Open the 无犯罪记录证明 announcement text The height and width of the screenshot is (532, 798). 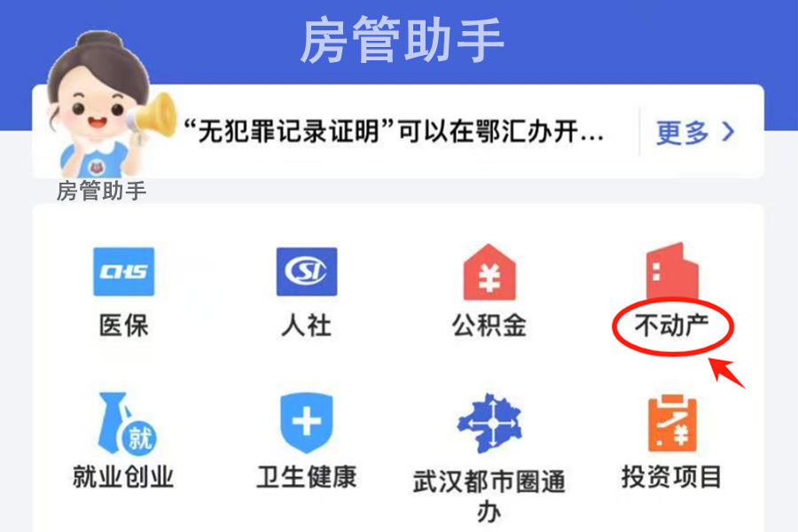[394, 131]
